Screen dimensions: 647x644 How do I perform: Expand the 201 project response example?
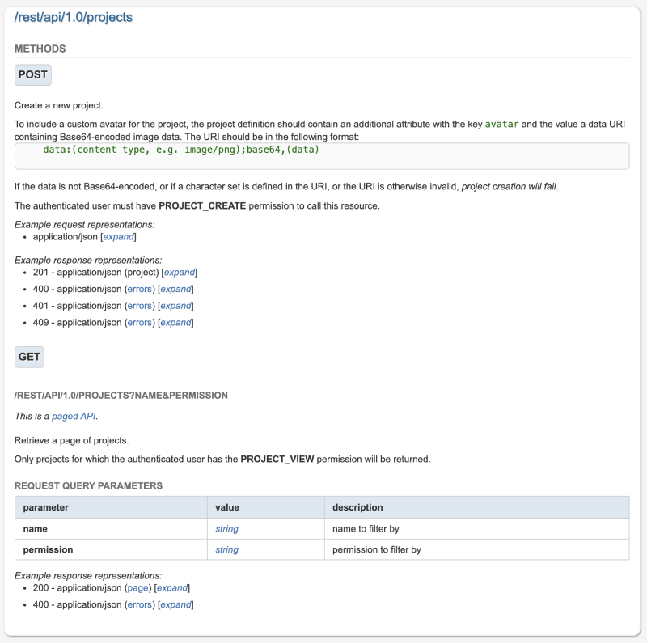[178, 272]
